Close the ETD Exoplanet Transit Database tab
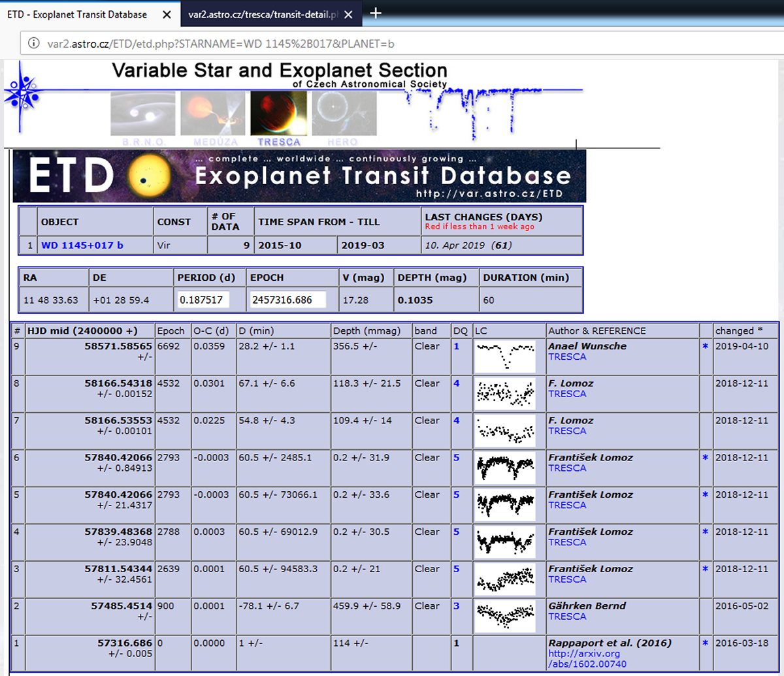This screenshot has width=784, height=676. (x=167, y=14)
